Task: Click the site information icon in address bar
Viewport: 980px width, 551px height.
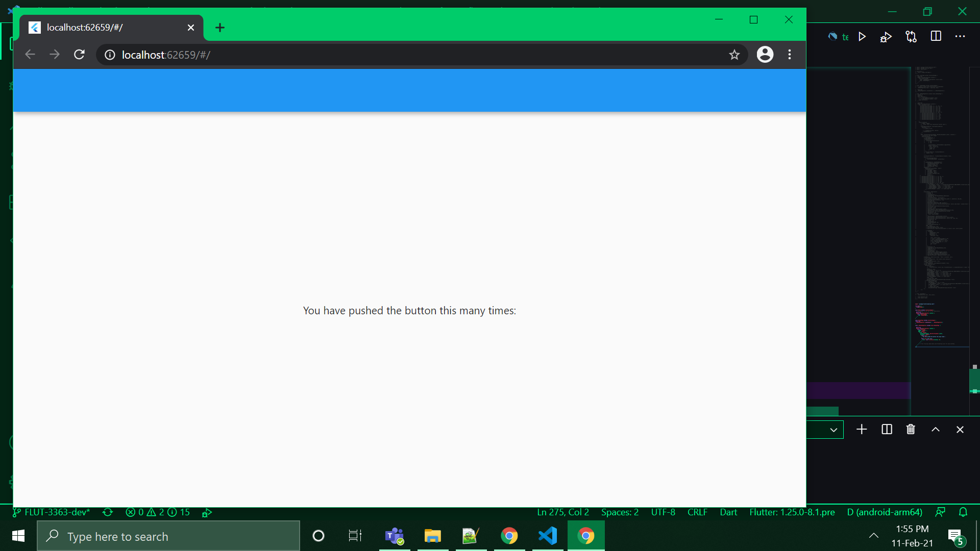Action: [110, 55]
